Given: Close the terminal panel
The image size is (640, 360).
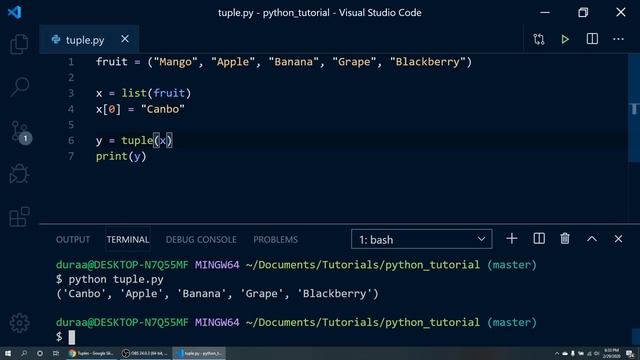Looking at the screenshot, I should click(x=618, y=239).
